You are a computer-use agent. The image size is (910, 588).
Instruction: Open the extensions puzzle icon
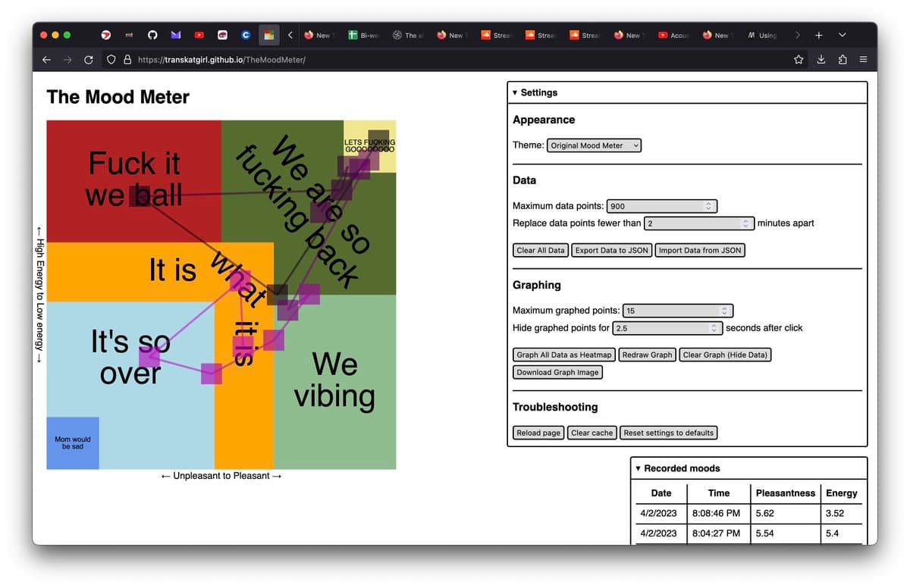pos(842,60)
